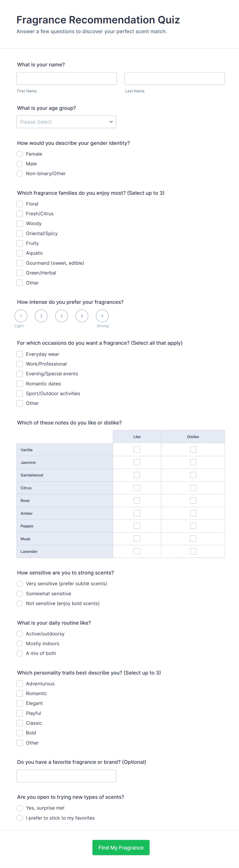239x868 pixels.
Task: Select the Female gender option
Action: coord(20,154)
